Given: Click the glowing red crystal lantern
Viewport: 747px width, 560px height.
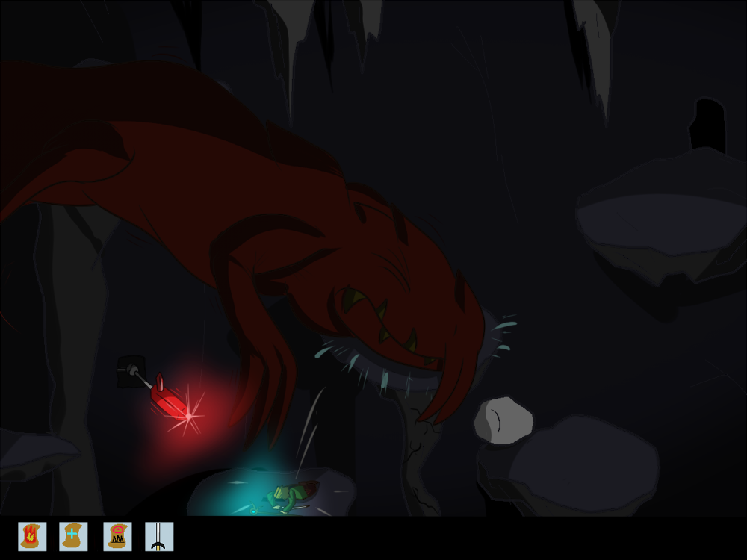Looking at the screenshot, I should pyautogui.click(x=168, y=399).
